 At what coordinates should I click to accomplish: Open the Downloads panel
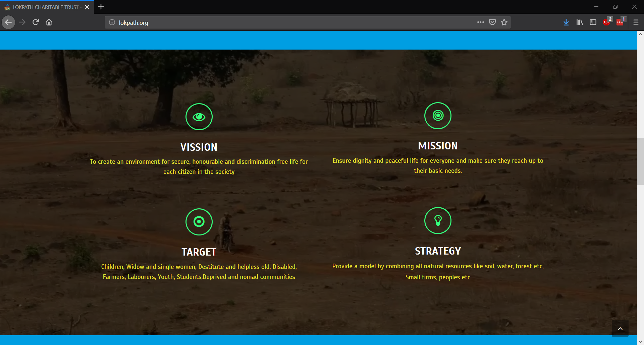pos(566,22)
